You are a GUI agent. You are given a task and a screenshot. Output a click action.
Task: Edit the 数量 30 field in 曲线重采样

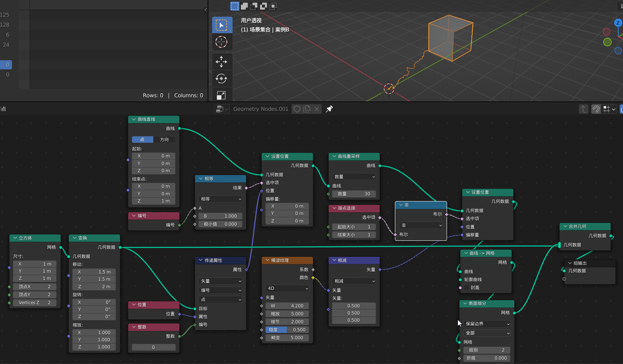point(354,194)
